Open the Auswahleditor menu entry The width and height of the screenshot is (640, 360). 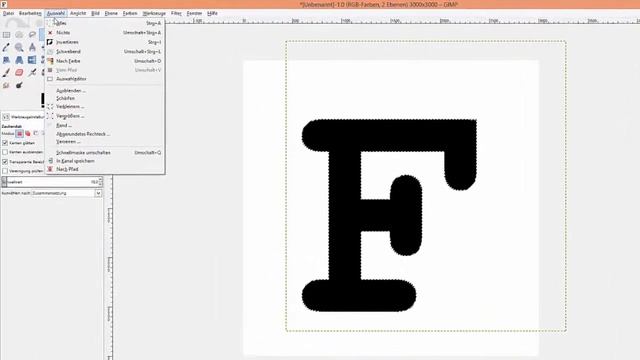(104, 79)
